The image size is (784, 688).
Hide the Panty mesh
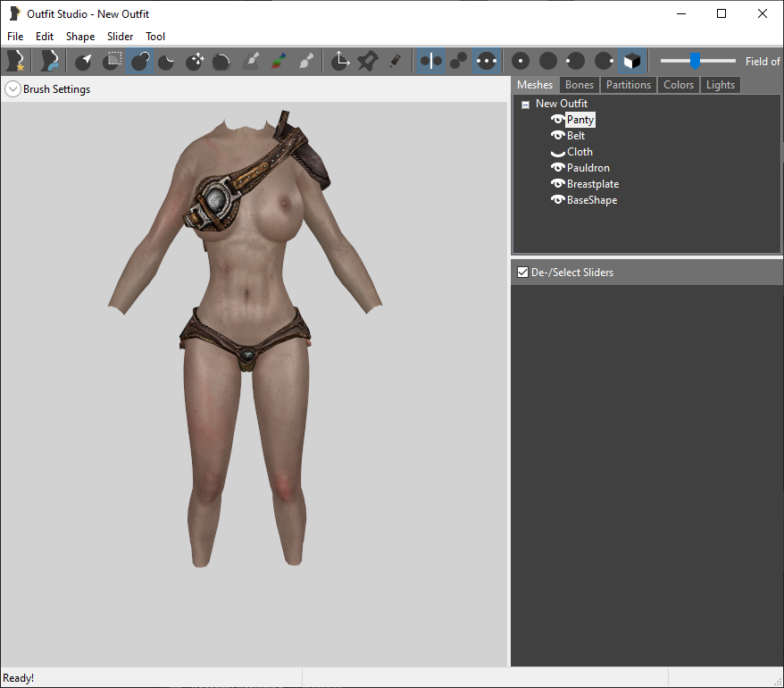click(557, 120)
